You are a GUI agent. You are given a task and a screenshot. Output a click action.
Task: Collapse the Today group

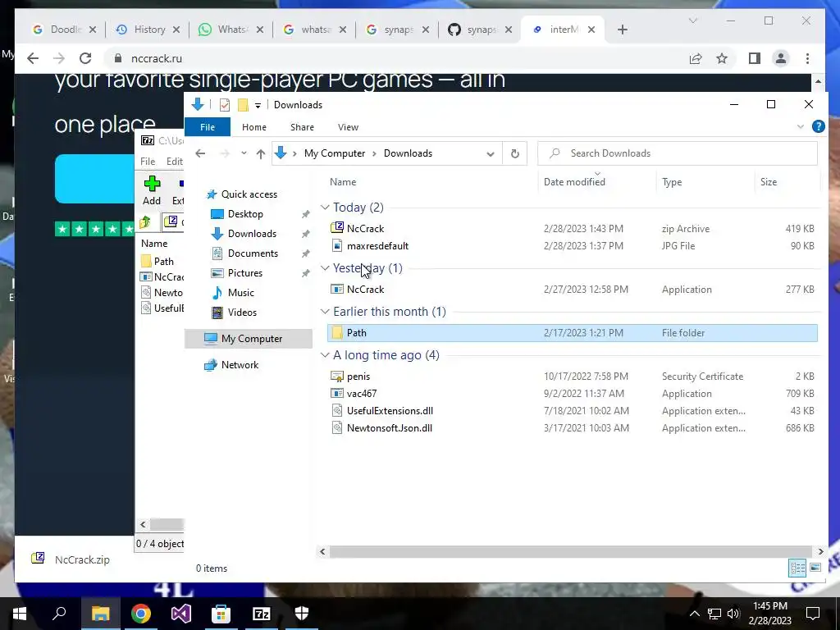point(325,208)
